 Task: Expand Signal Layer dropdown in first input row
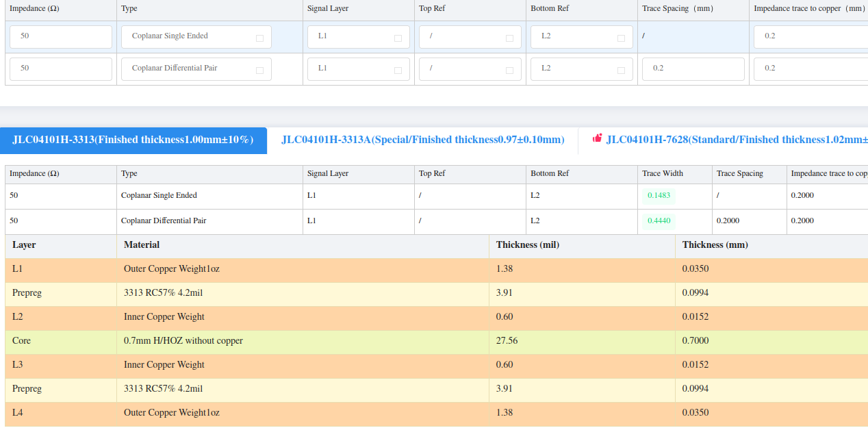(359, 37)
